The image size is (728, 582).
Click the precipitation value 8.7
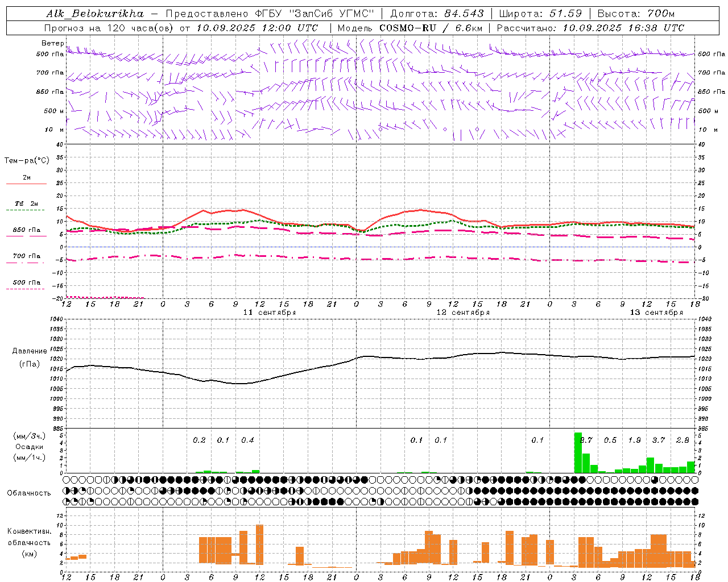[586, 440]
